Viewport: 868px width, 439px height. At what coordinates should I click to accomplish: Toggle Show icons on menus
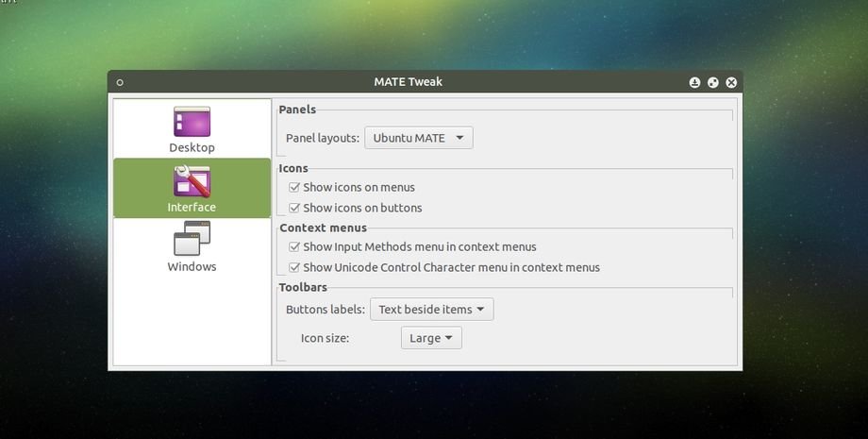294,188
